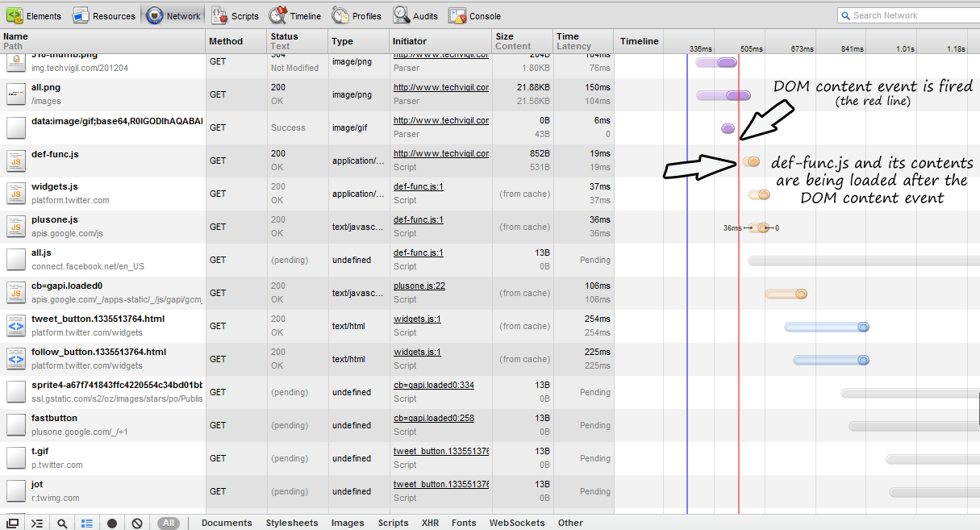Image resolution: width=980 pixels, height=530 pixels.
Task: Select the def-func.js request name
Action: (x=55, y=153)
